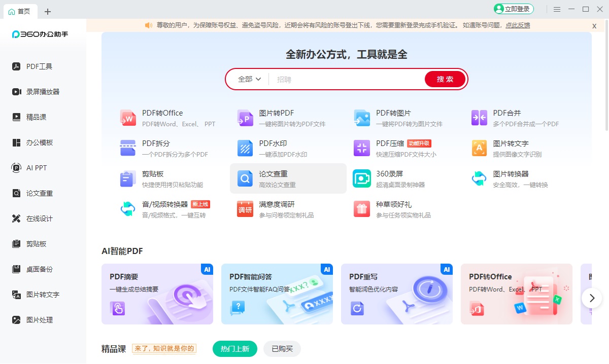Launch the 360录屏 tool icon

[362, 178]
